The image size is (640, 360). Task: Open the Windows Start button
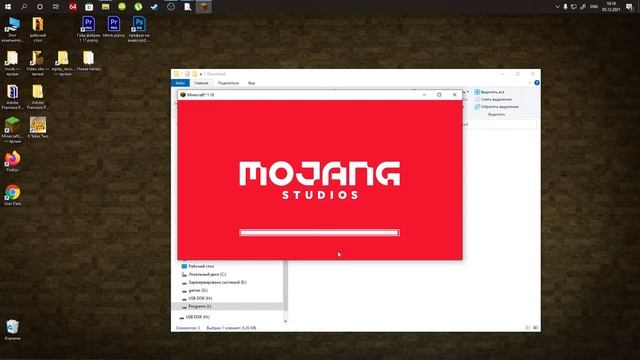coord(8,7)
